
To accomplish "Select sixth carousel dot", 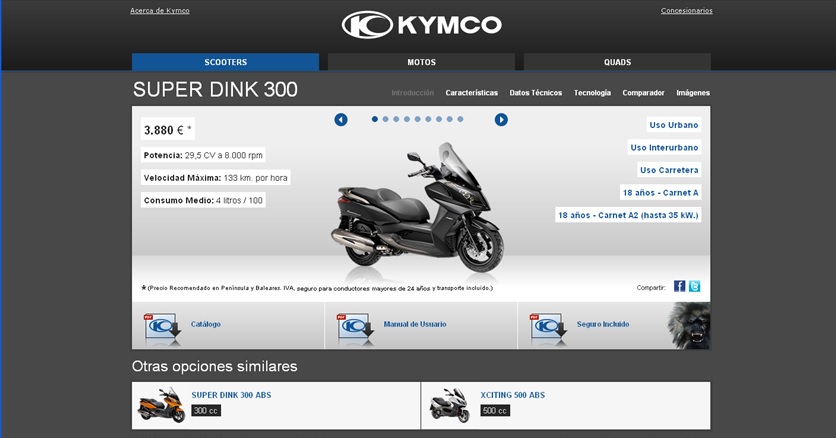I will click(428, 119).
